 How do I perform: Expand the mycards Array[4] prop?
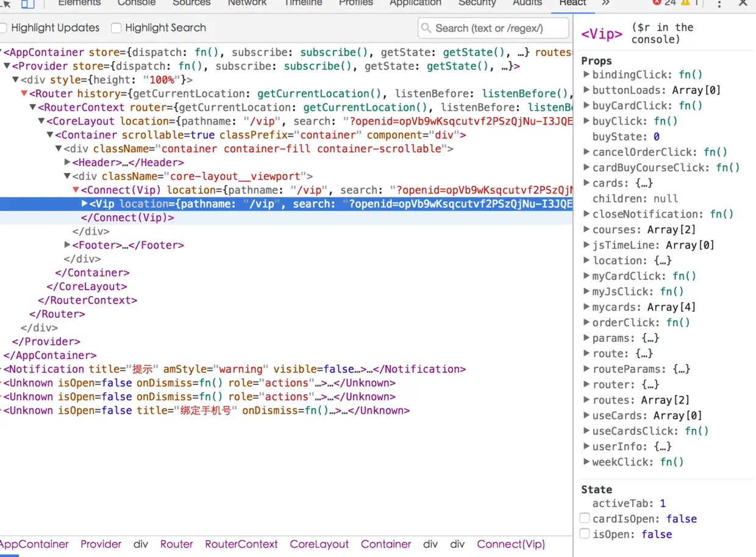click(587, 307)
